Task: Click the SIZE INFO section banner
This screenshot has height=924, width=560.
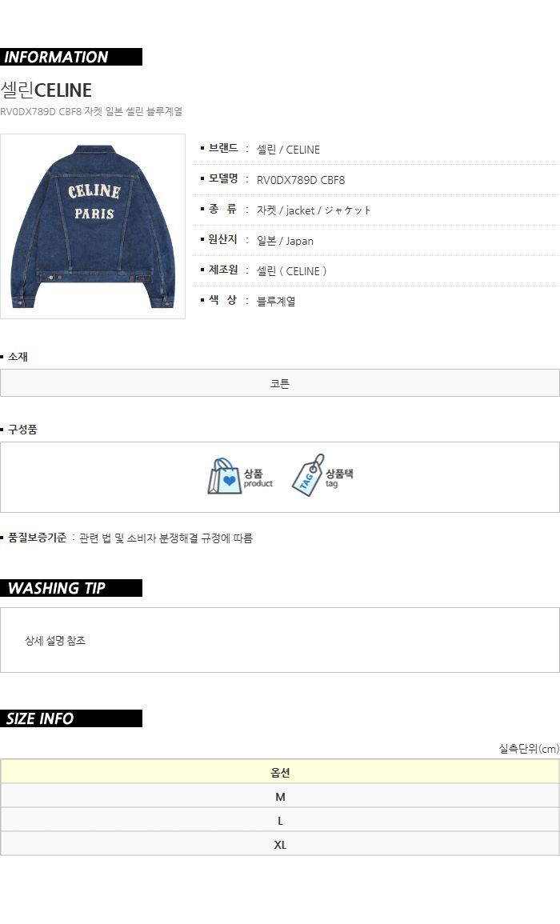Action: tap(70, 718)
